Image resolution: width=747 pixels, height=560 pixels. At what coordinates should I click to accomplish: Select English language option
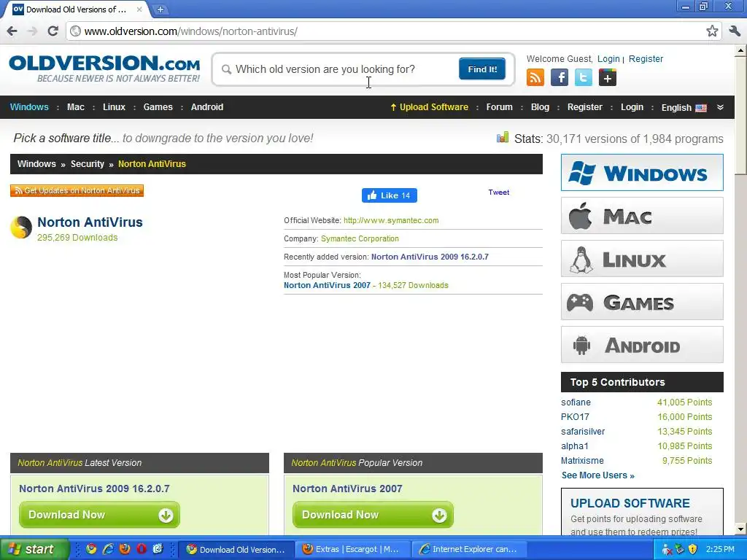point(684,108)
